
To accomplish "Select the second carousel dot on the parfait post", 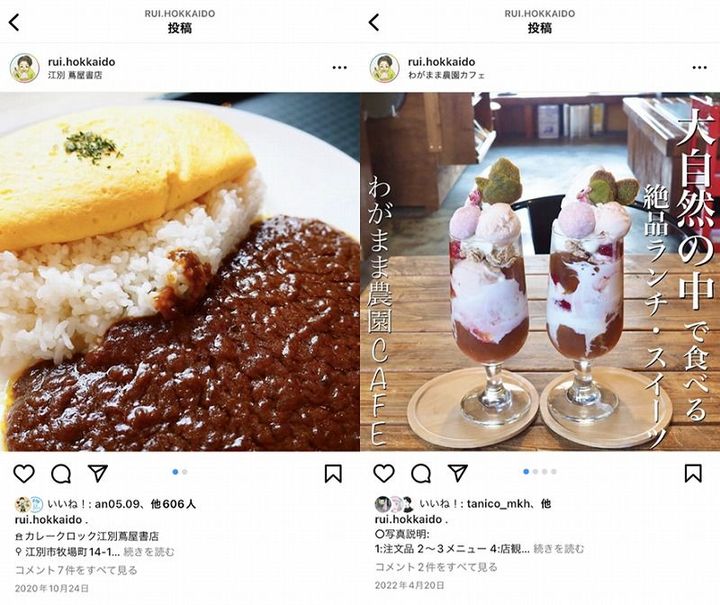I will [535, 471].
